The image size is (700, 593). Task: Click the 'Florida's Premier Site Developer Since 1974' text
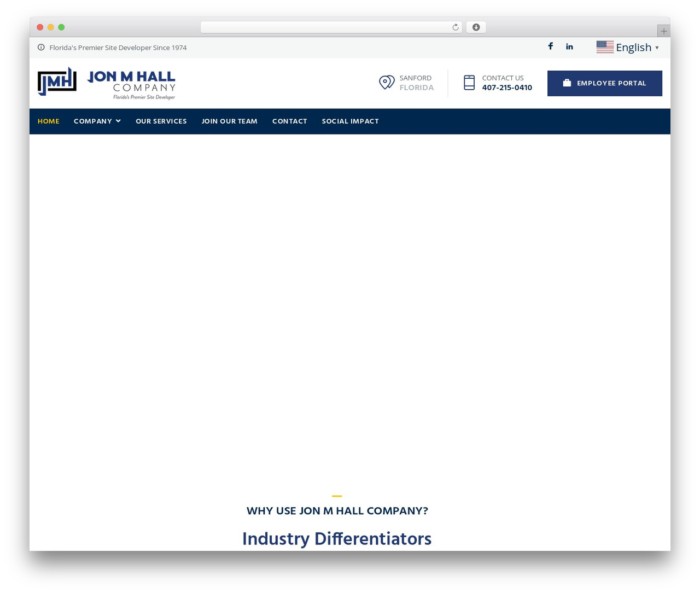coord(118,48)
